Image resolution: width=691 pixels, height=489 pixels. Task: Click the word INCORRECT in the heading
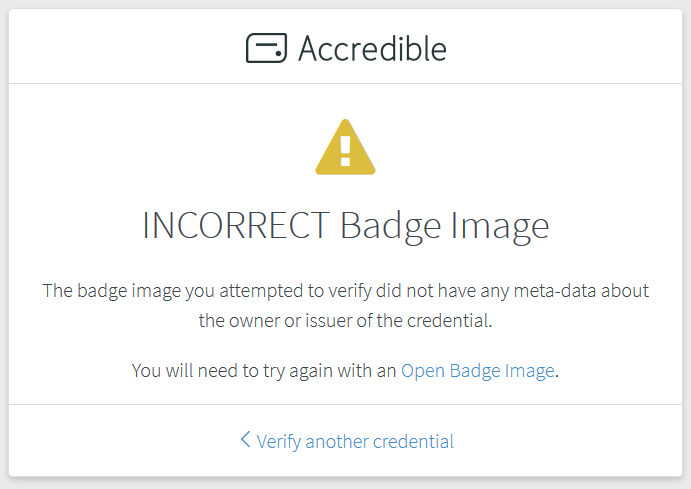point(236,225)
